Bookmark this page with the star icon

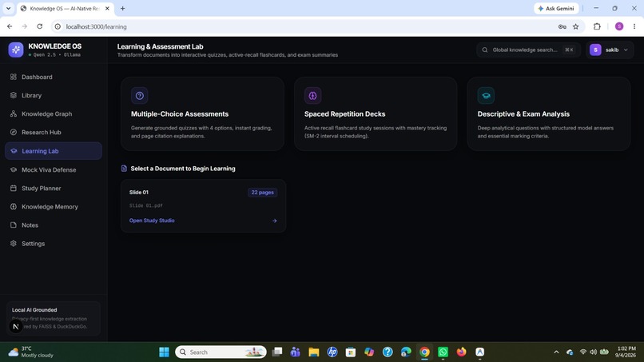coord(576,26)
